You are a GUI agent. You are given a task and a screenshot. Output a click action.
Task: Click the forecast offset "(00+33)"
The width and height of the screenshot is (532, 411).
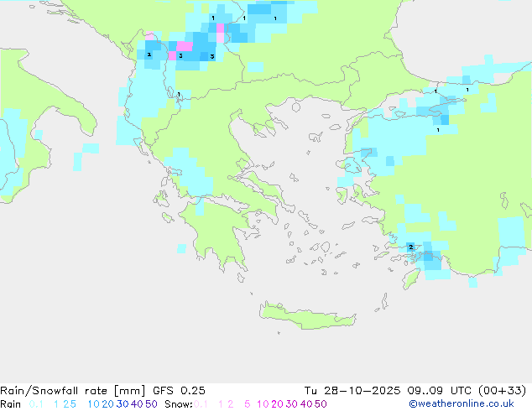502,391
